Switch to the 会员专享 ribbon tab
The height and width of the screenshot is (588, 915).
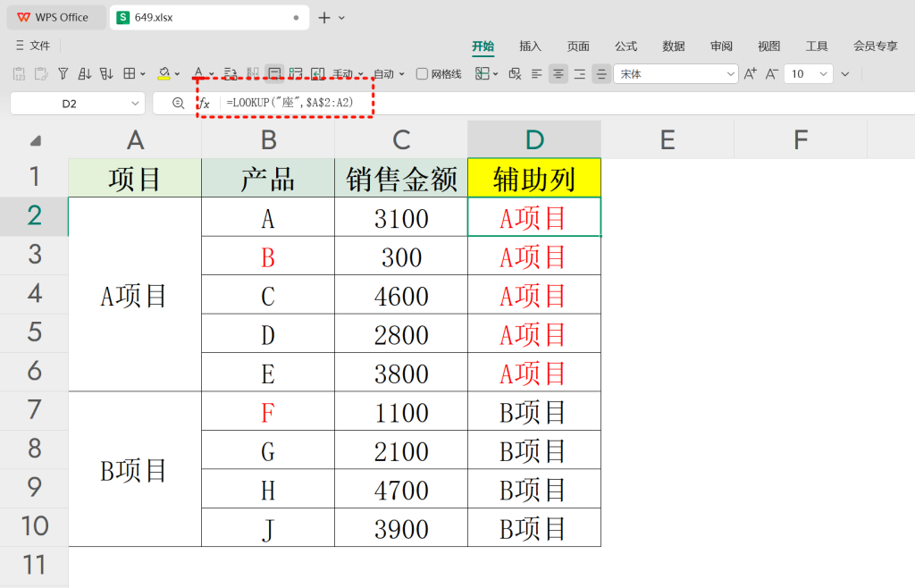click(x=876, y=46)
